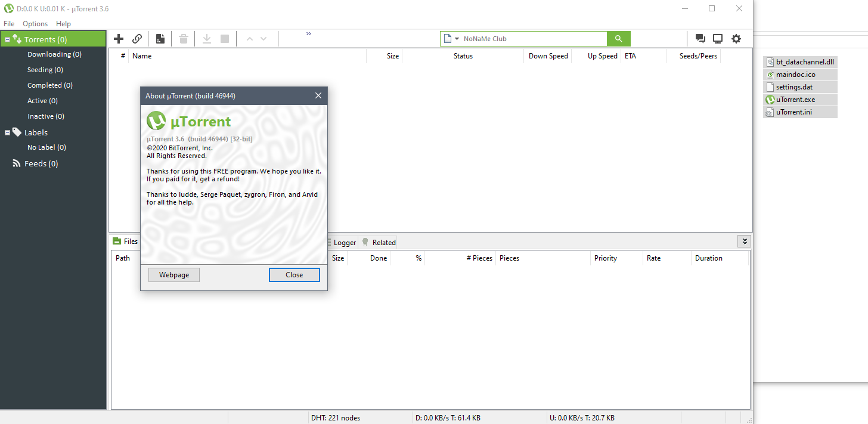Click the search input field
Viewport: 868px width, 424px height.
click(534, 39)
